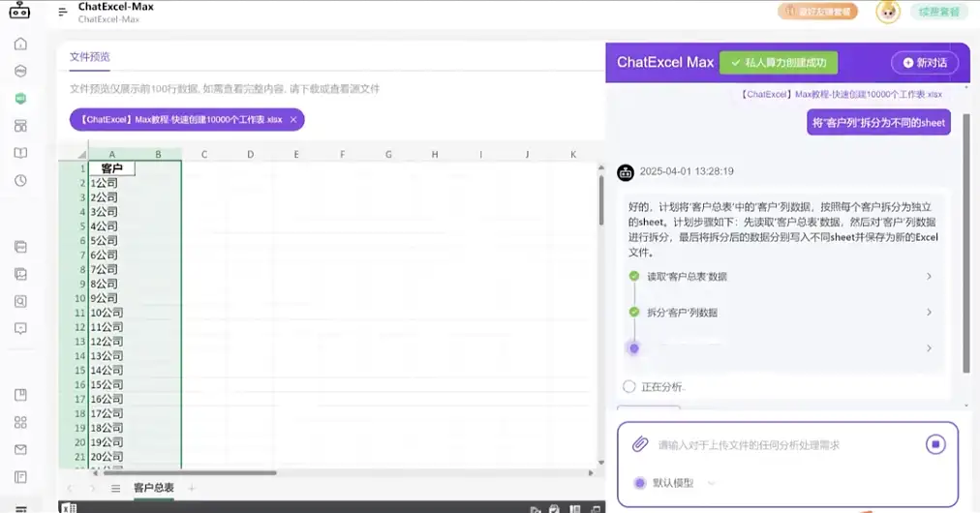Add a new sheet with the plus icon

192,488
